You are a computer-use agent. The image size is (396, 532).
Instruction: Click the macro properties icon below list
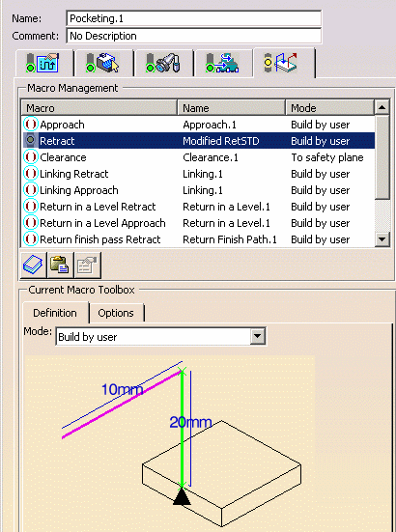pyautogui.click(x=87, y=266)
